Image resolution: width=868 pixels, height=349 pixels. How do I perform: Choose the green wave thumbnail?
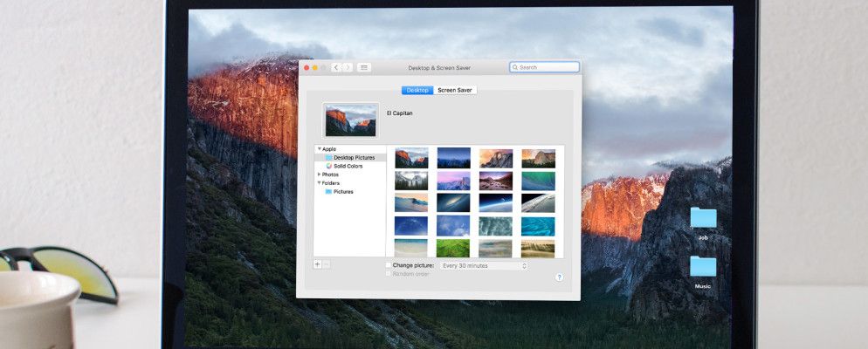point(538,181)
